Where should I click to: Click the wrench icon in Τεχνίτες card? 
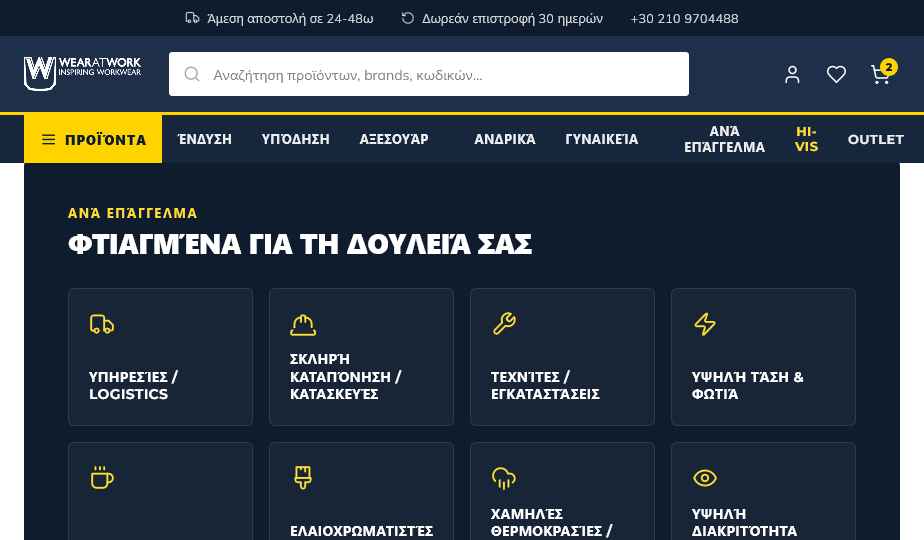(x=504, y=324)
